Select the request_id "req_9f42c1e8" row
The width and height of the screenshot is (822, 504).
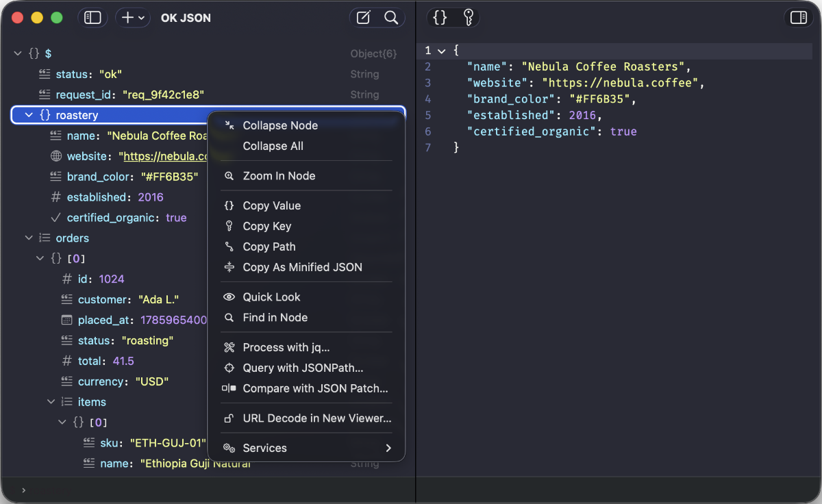(x=208, y=94)
